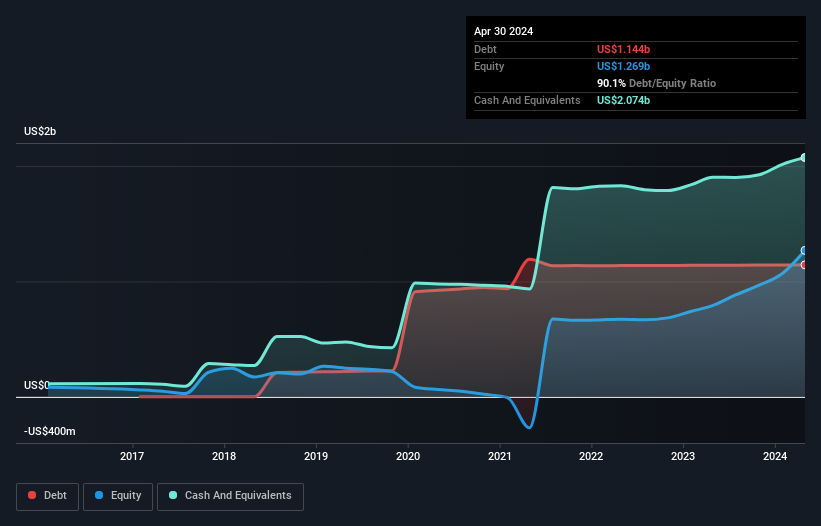Select the Cash And Equivalents endpoint marker
821x526 pixels.
(x=804, y=158)
